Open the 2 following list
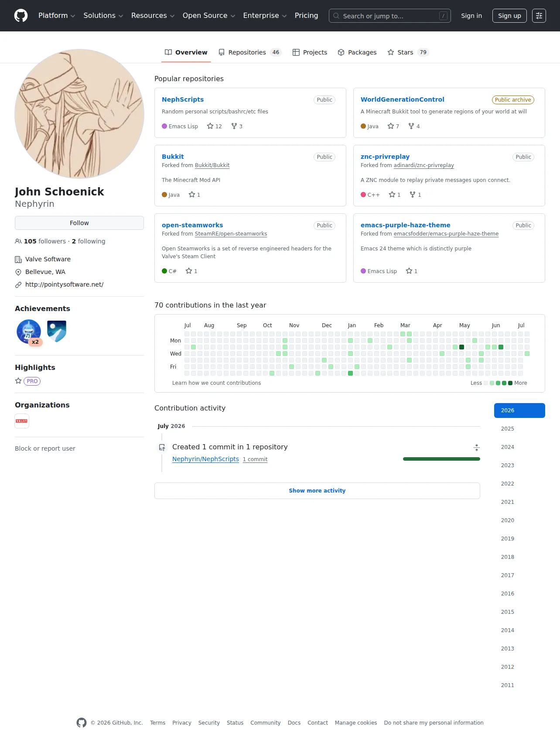This screenshot has height=746, width=560. [x=89, y=241]
